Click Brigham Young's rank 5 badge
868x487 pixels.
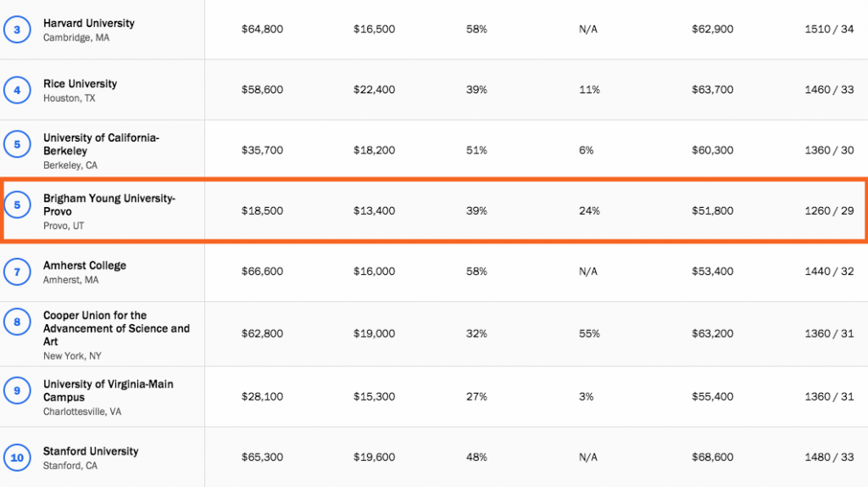(17, 205)
